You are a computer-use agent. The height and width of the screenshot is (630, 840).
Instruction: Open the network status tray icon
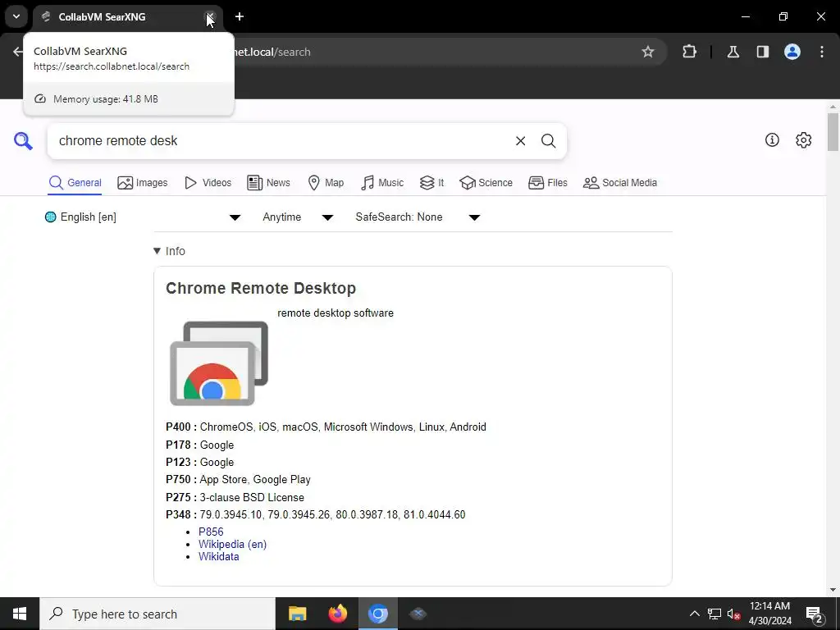714,614
